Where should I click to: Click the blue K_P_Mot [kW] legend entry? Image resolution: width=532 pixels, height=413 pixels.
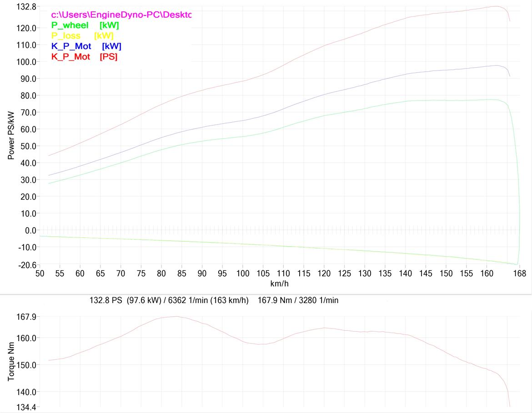pyautogui.click(x=86, y=46)
